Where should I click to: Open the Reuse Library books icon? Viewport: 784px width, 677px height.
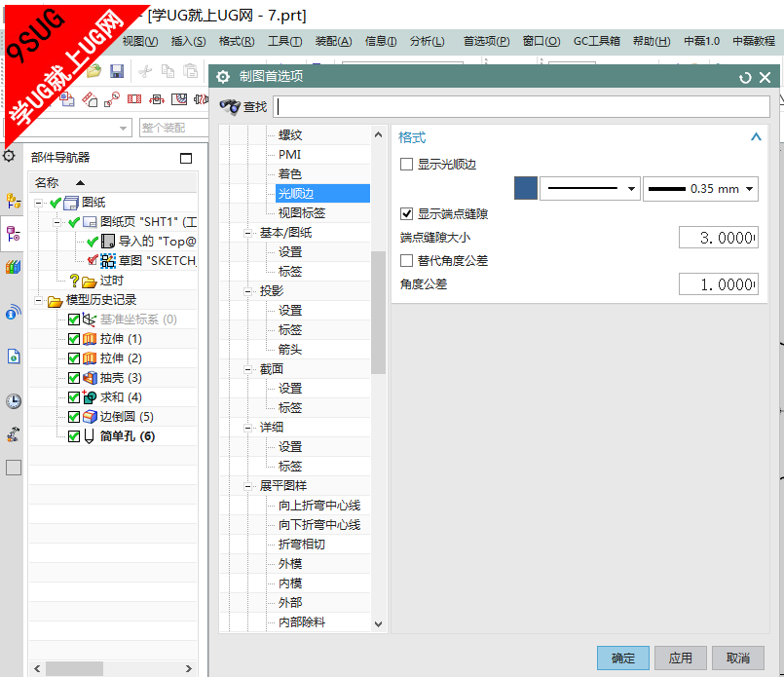tap(14, 267)
